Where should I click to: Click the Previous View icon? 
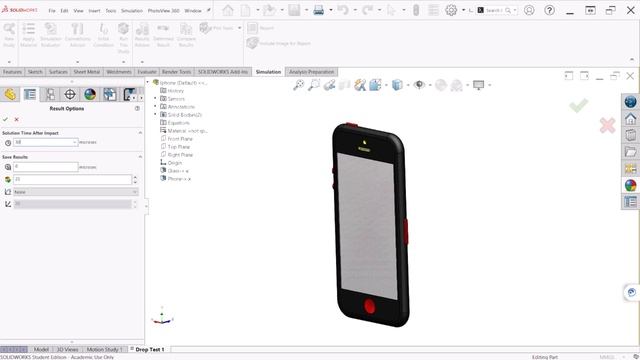pyautogui.click(x=329, y=85)
